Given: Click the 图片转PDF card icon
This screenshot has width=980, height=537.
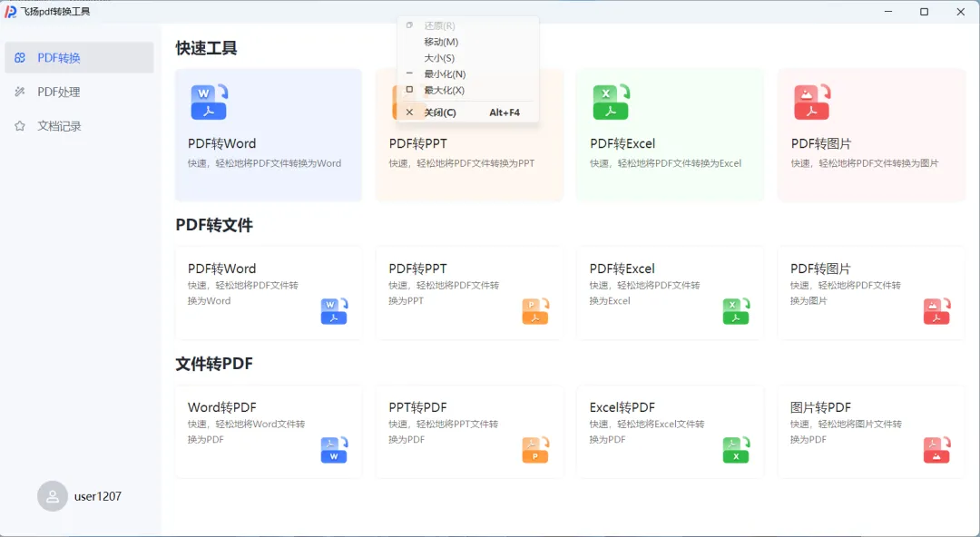Looking at the screenshot, I should tap(936, 450).
